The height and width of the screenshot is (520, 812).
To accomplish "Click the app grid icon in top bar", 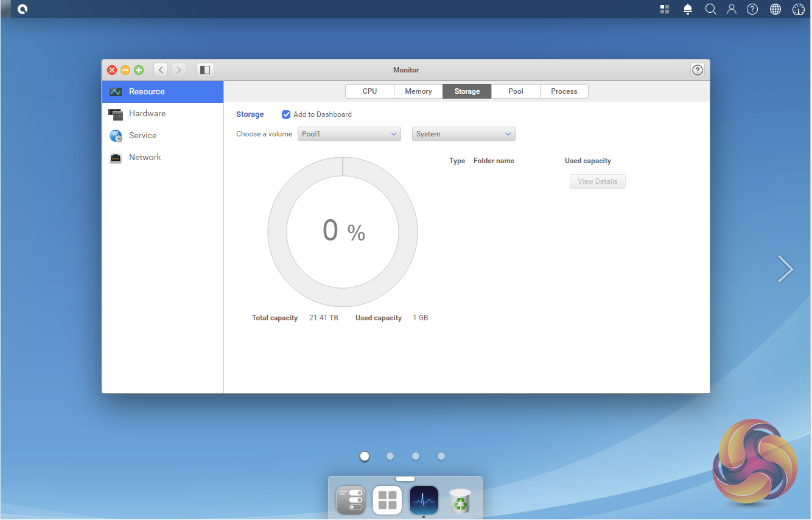I will tap(665, 9).
